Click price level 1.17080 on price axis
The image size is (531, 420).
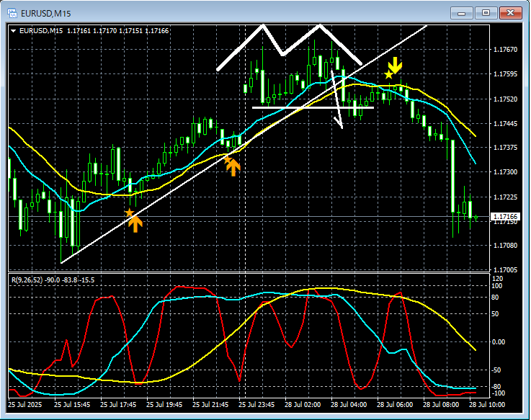point(505,245)
